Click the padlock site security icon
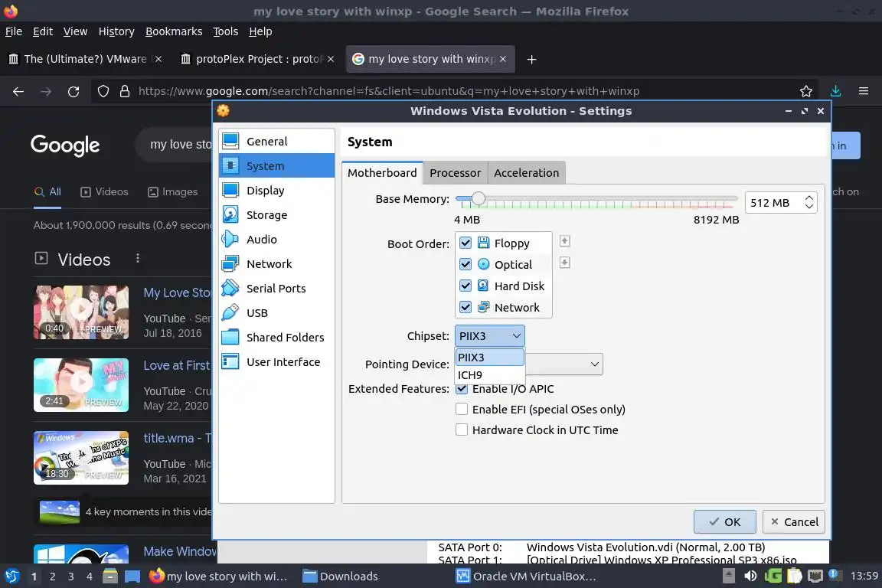 click(x=125, y=91)
